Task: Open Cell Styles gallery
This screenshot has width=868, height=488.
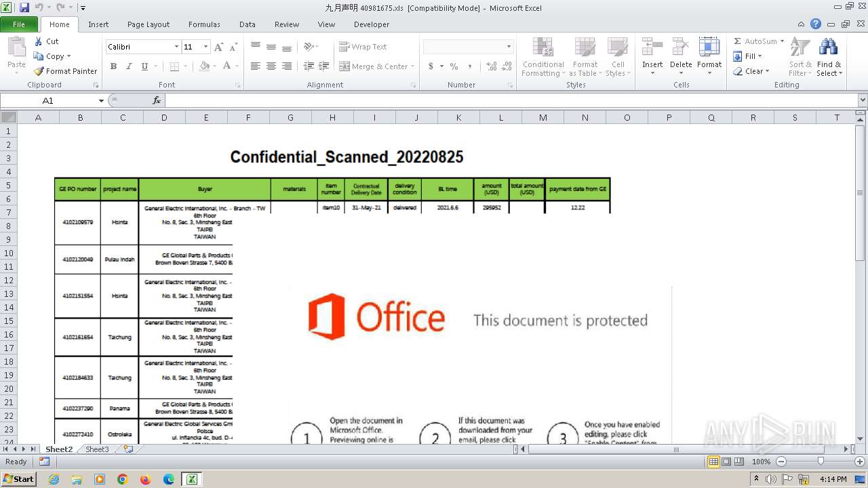Action: tap(617, 58)
